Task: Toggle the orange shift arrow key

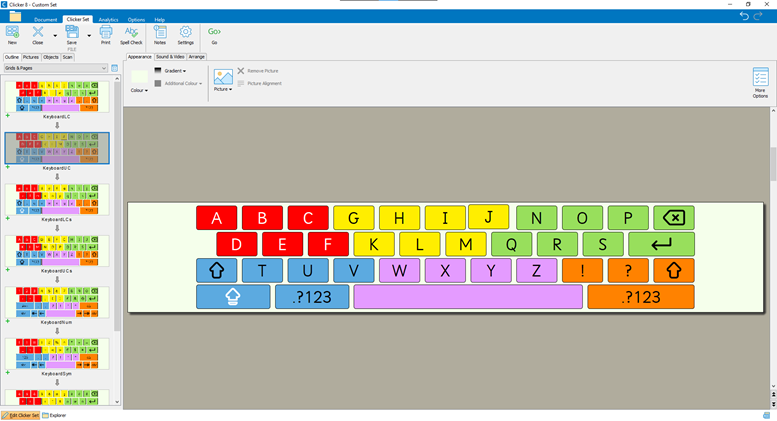Action: point(673,270)
